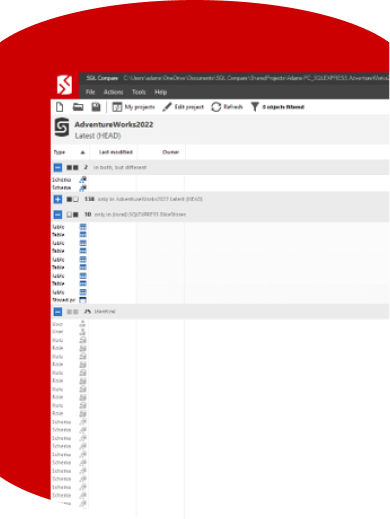This screenshot has height=519, width=390.
Task: Click the two-squares icon on the identical group
Action: tap(72, 312)
